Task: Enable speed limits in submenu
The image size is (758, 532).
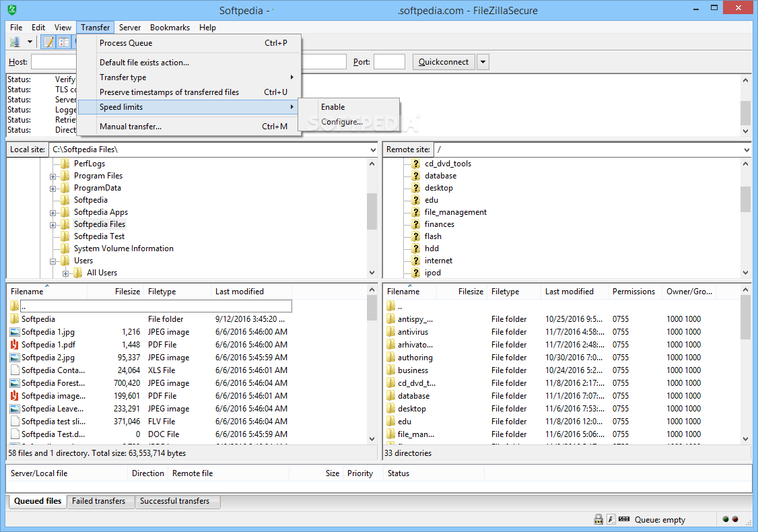Action: pos(333,107)
